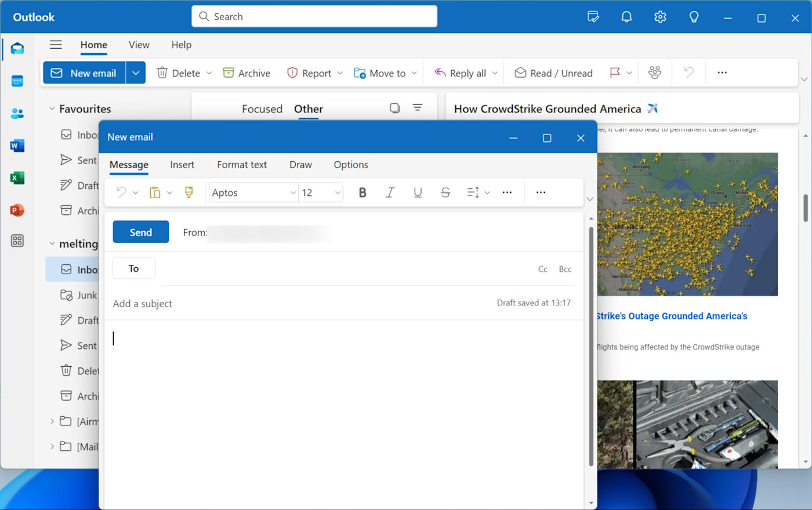This screenshot has height=510, width=812.
Task: Click the Send button
Action: [x=141, y=232]
